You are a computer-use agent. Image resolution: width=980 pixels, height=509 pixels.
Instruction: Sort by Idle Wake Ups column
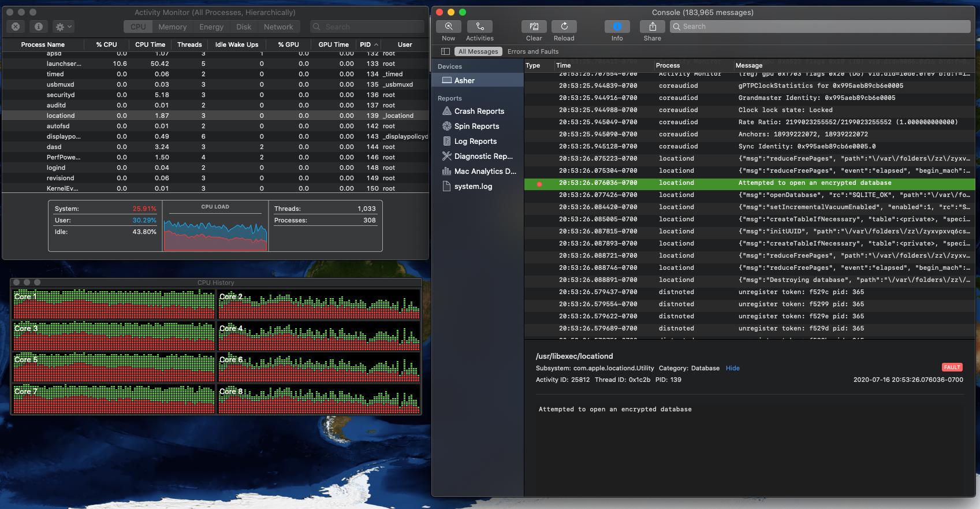coord(237,44)
